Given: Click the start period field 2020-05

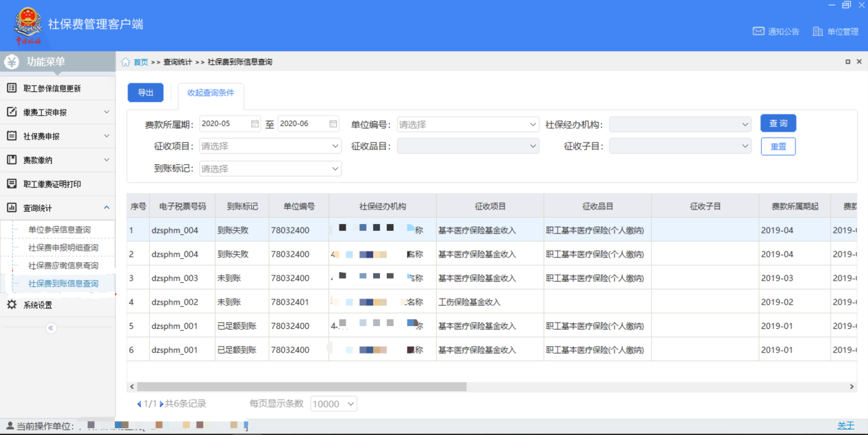Looking at the screenshot, I should [230, 124].
